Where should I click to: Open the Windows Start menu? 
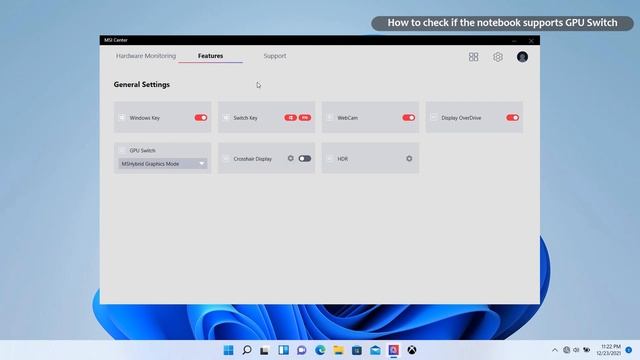(229, 350)
